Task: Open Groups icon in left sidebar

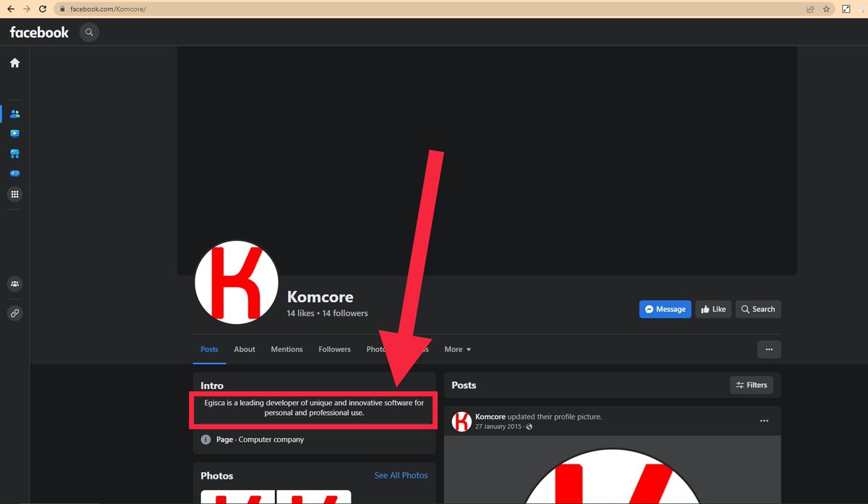Action: tap(14, 284)
